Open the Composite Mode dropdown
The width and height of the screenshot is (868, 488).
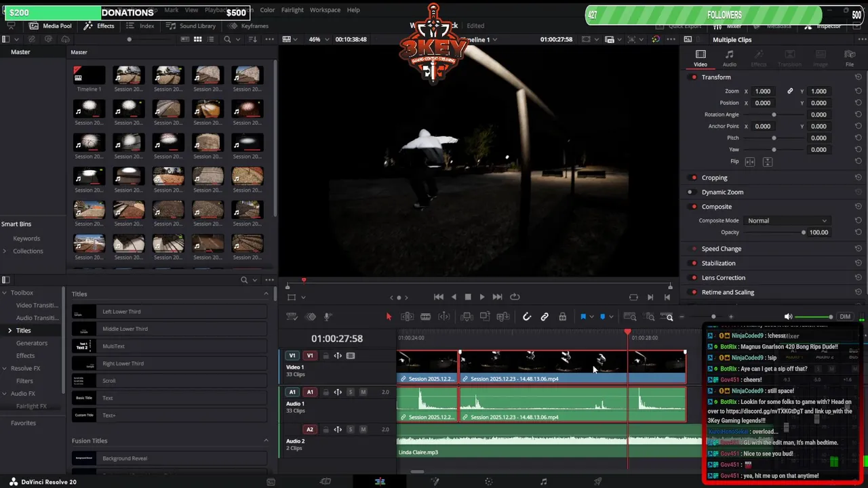click(787, 220)
